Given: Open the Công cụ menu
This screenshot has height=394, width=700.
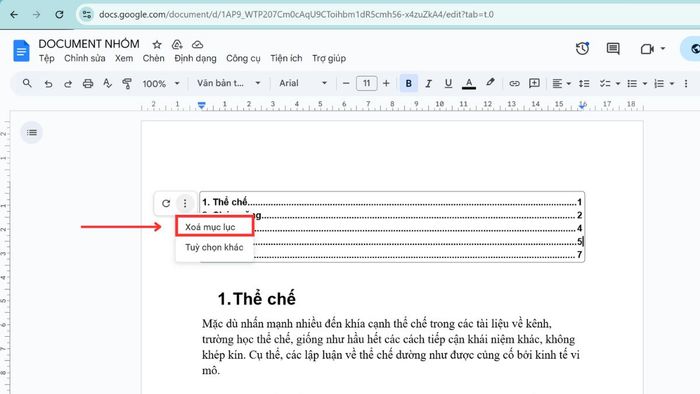Looking at the screenshot, I should pos(243,58).
